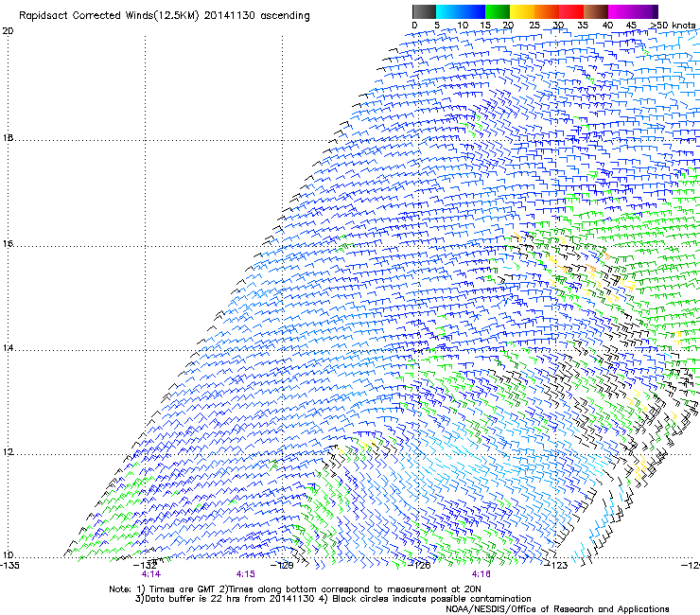Click the brown 35-40 knots color swatch

pos(596,11)
